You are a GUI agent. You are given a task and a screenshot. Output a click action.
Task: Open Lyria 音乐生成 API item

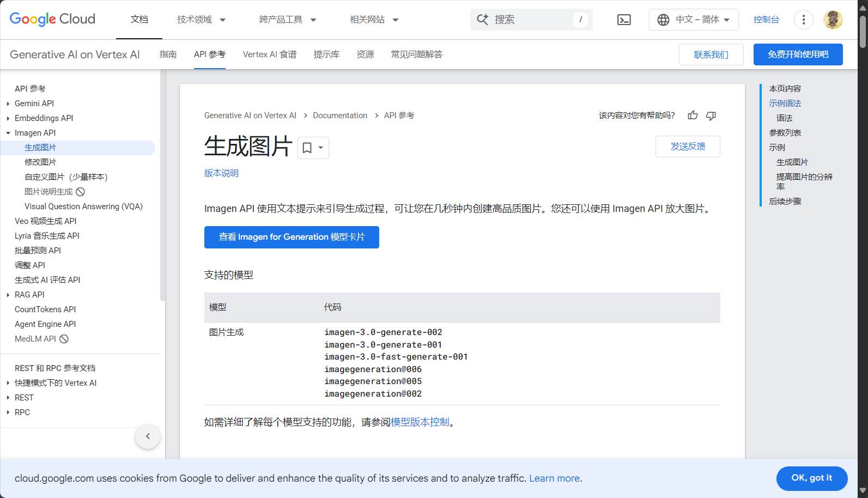pos(47,236)
